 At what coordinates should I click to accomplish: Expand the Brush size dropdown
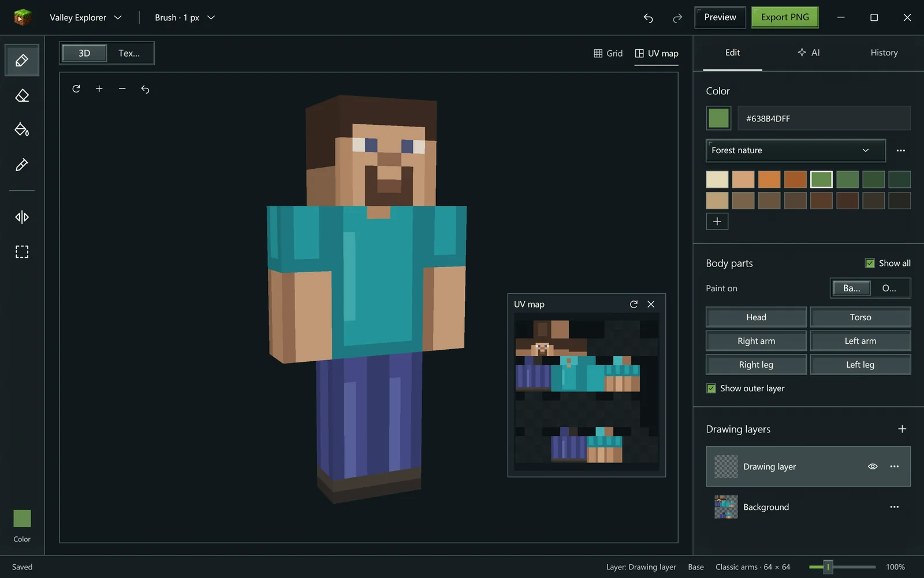(x=185, y=18)
